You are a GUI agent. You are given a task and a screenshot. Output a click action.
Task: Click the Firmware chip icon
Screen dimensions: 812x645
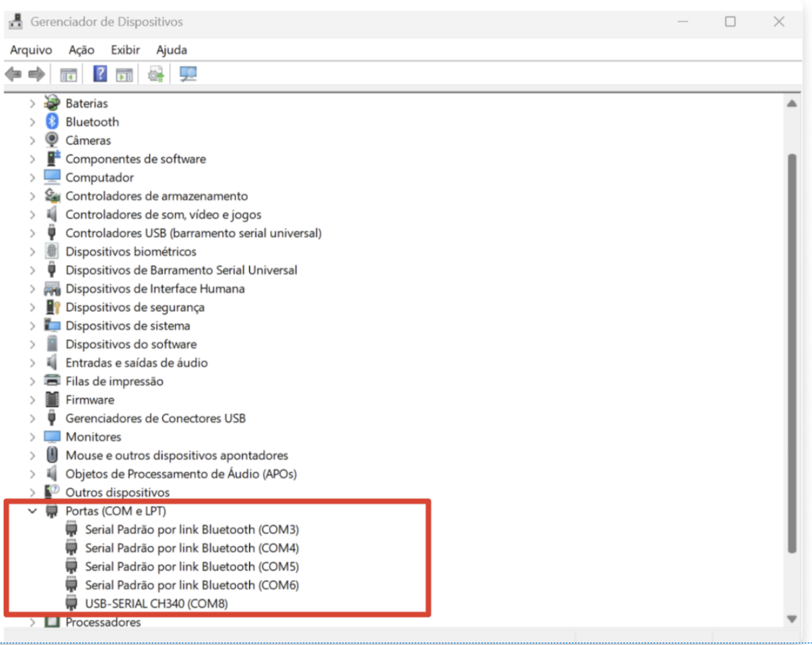[52, 399]
